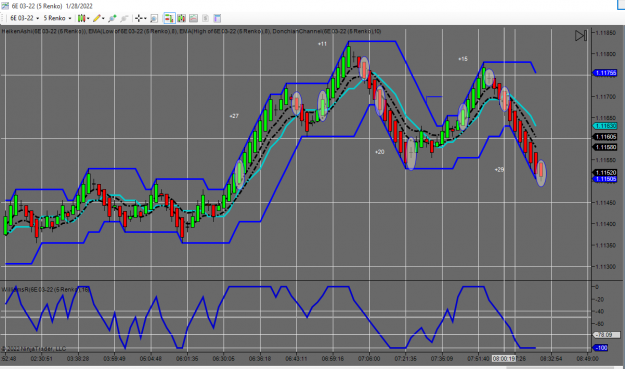Click the +27 trade profit label
The height and width of the screenshot is (369, 625).
click(x=234, y=116)
